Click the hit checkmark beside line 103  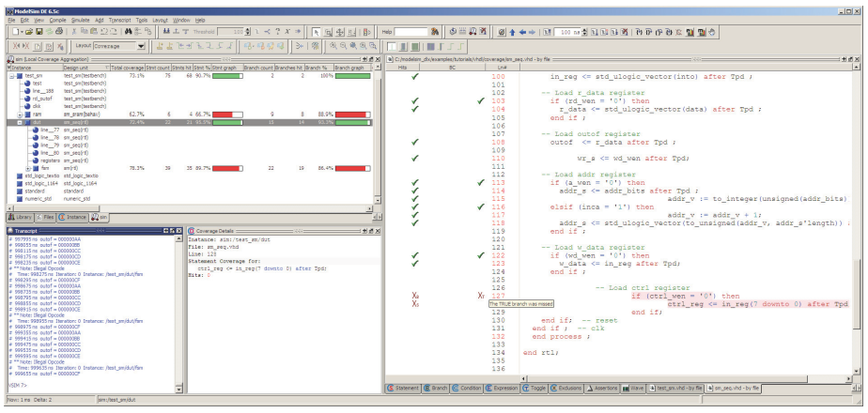[415, 101]
